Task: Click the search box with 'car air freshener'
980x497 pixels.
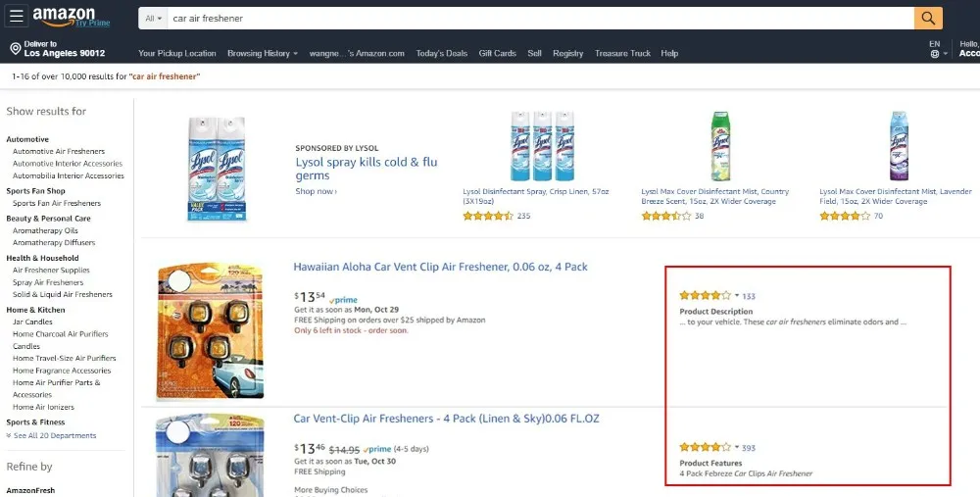Action: tap(541, 19)
